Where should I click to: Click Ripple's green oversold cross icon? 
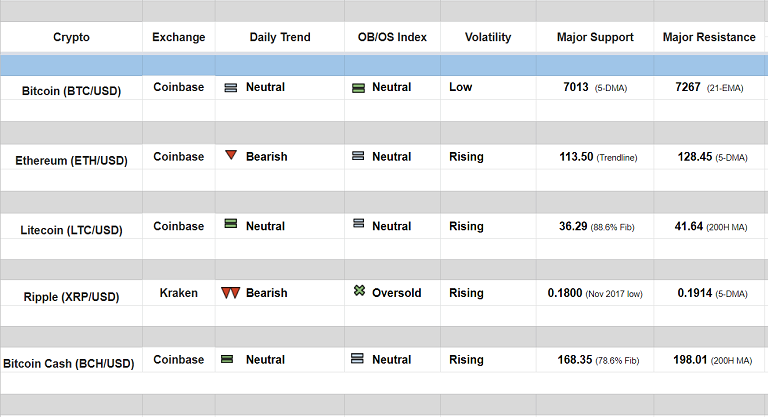(x=358, y=292)
